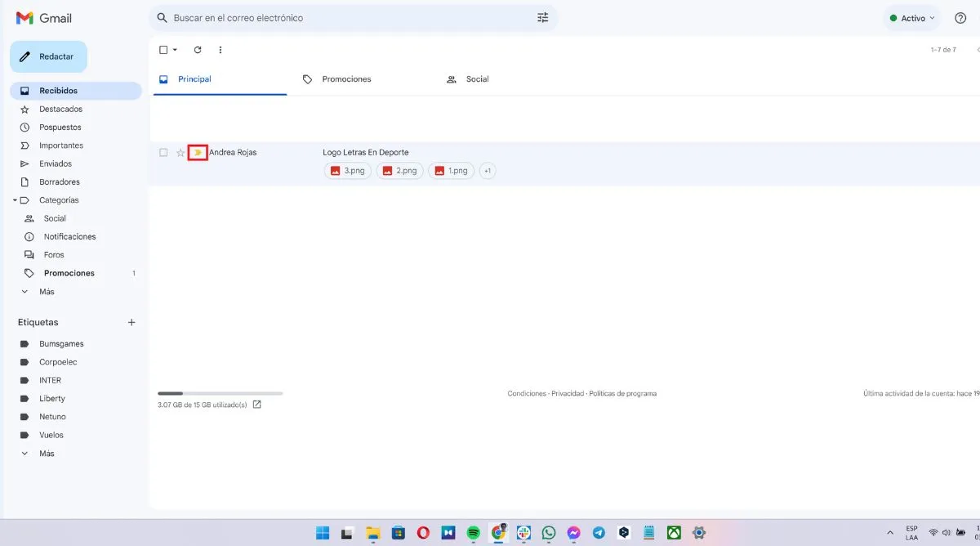This screenshot has height=546, width=980.
Task: Open Telegram from the taskbar
Action: point(599,532)
